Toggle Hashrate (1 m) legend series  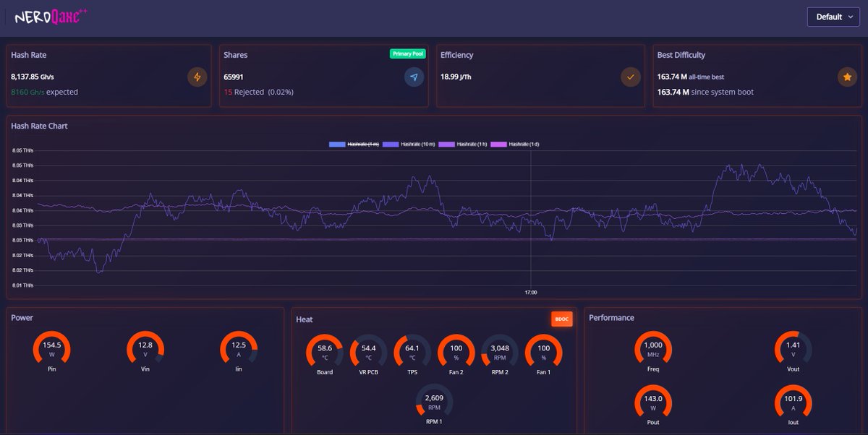pyautogui.click(x=354, y=145)
